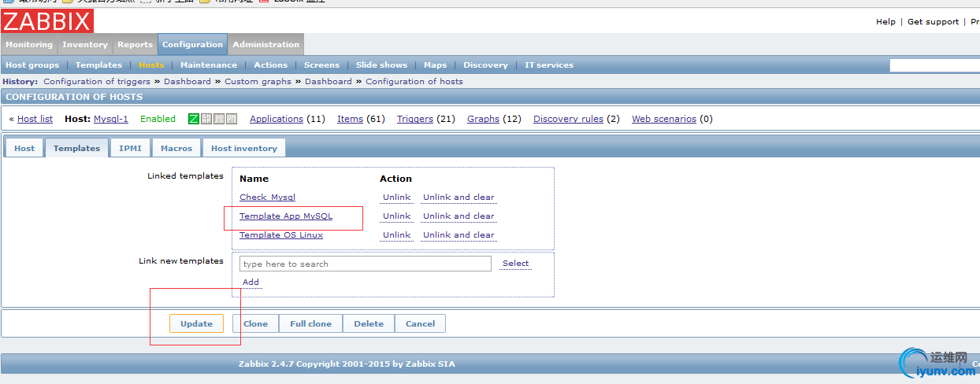Viewport: 980px width, 384px height.
Task: Unlink and clear Check_Mysql template
Action: pos(458,198)
